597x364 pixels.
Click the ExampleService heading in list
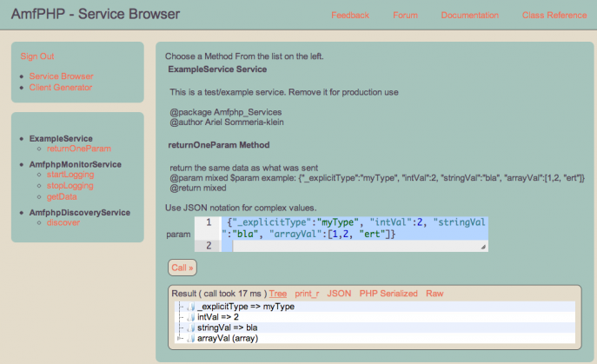61,139
